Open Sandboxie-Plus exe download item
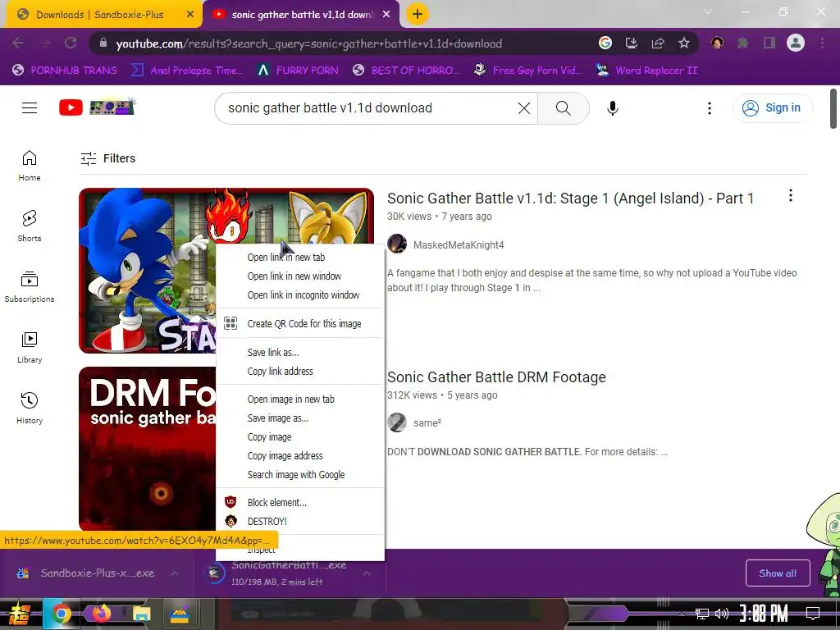Viewport: 840px width, 630px height. point(97,573)
